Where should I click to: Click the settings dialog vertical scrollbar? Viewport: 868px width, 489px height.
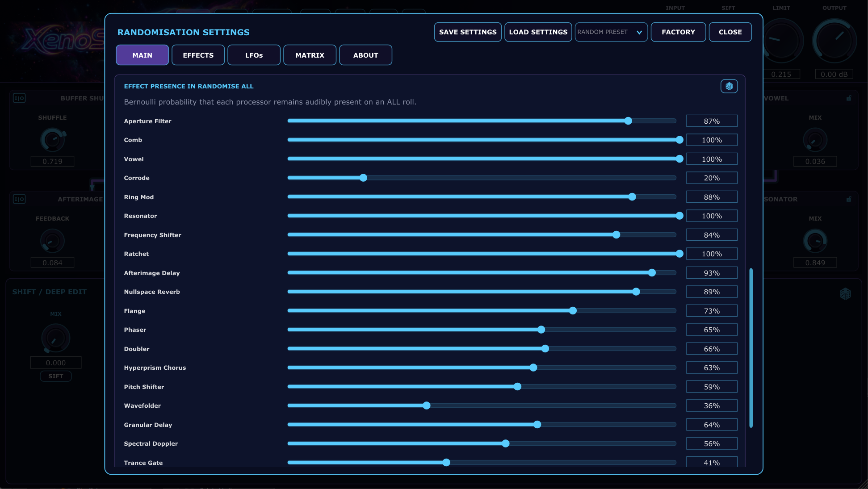click(x=751, y=348)
